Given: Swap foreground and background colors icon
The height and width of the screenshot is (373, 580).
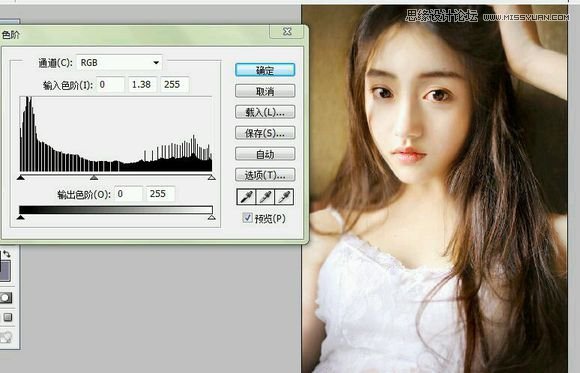Looking at the screenshot, I should (7, 254).
